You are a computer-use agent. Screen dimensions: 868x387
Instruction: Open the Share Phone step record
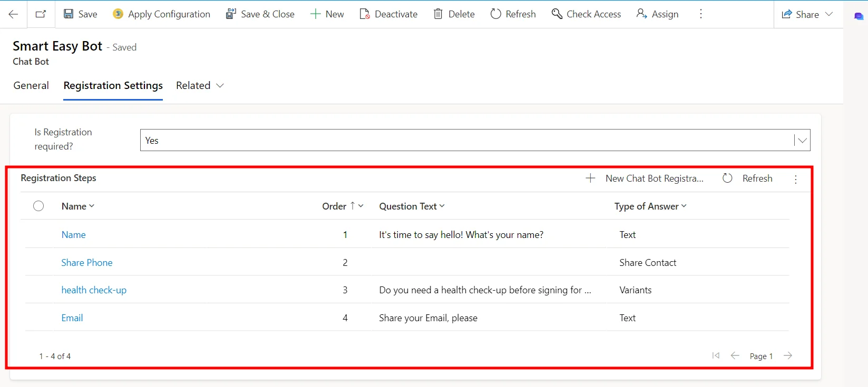point(87,263)
